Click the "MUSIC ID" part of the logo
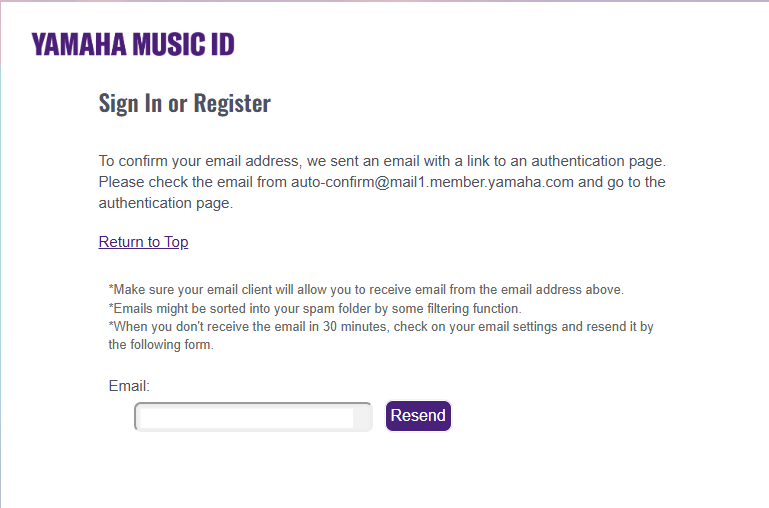 coord(187,44)
